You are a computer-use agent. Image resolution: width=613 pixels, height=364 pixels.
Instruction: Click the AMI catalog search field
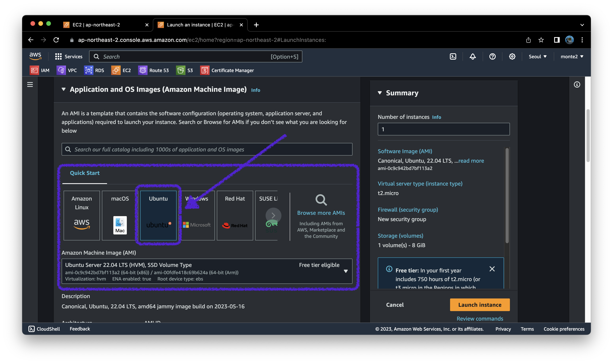207,149
